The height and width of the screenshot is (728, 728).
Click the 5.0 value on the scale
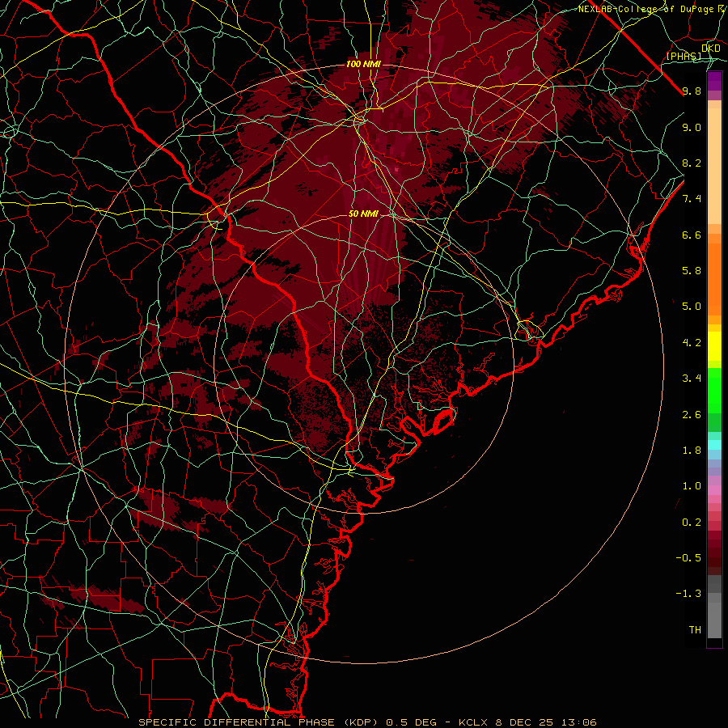click(692, 307)
